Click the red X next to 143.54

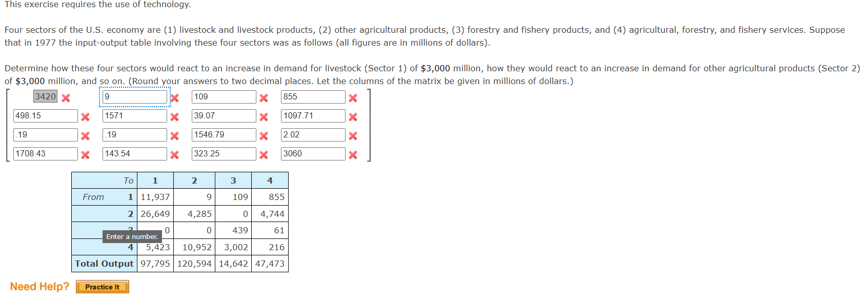tap(174, 154)
